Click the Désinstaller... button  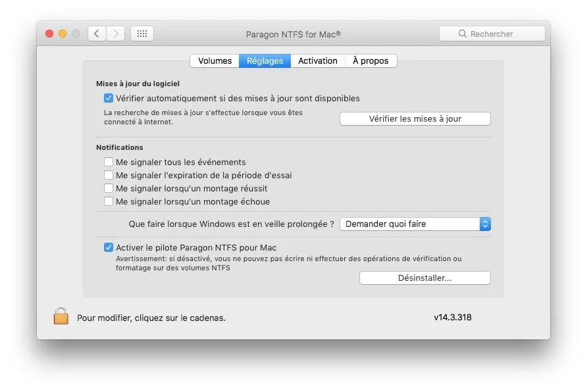[x=425, y=278]
